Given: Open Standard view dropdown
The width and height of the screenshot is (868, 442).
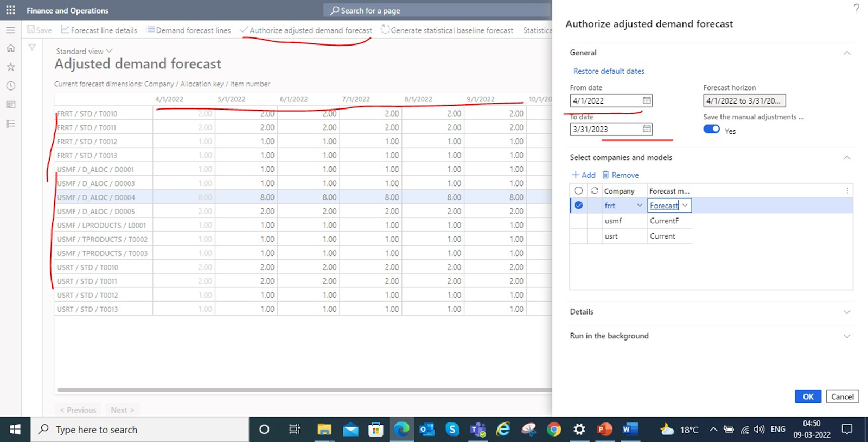Looking at the screenshot, I should tap(85, 51).
